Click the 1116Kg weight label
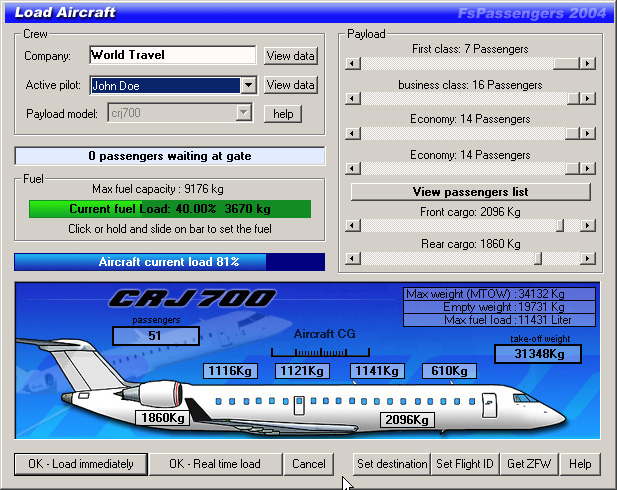The height and width of the screenshot is (490, 617). 230,371
